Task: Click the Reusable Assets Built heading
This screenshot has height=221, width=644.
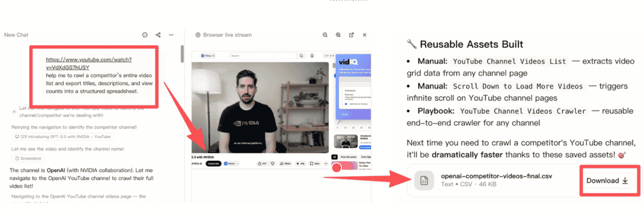Action: [472, 44]
